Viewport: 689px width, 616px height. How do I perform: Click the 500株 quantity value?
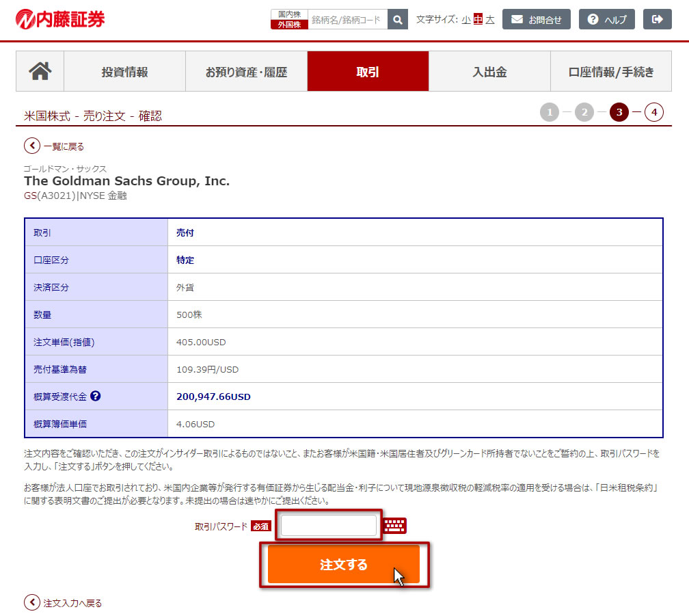point(189,314)
